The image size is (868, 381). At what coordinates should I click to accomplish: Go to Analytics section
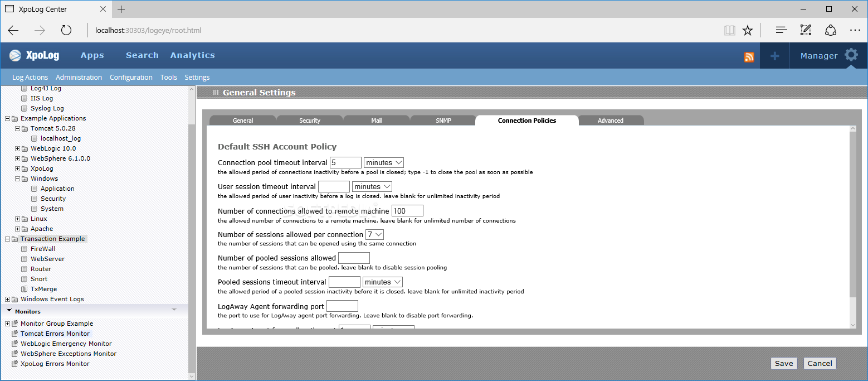pyautogui.click(x=193, y=55)
